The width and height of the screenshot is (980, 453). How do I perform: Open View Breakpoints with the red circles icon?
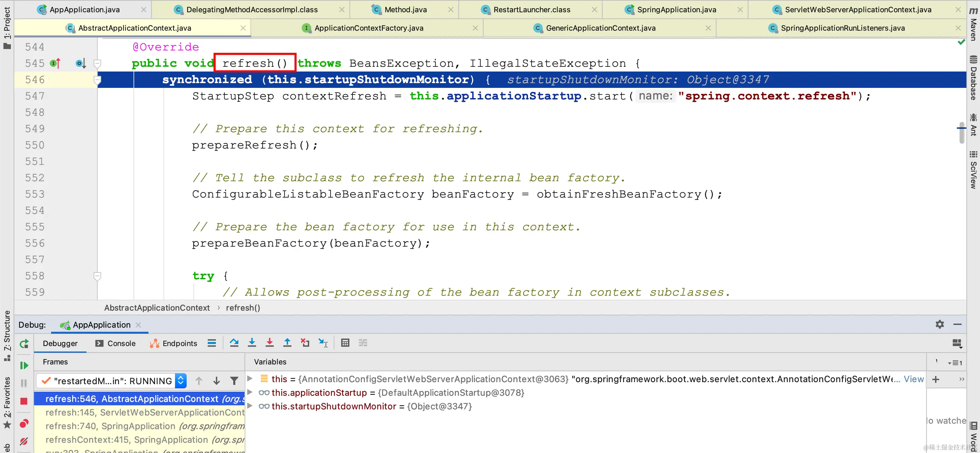24,423
